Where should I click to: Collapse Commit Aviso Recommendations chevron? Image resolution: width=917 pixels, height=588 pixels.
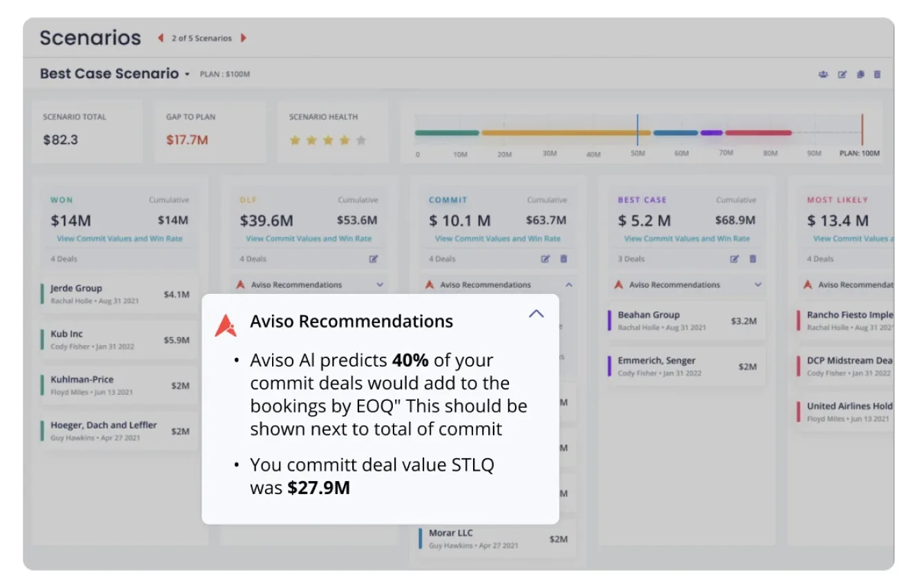(x=569, y=284)
